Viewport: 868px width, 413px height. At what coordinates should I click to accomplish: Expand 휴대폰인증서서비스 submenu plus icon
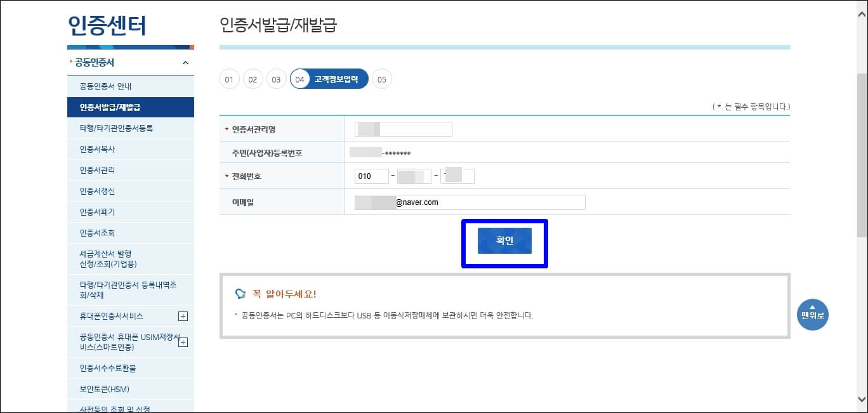[x=183, y=316]
